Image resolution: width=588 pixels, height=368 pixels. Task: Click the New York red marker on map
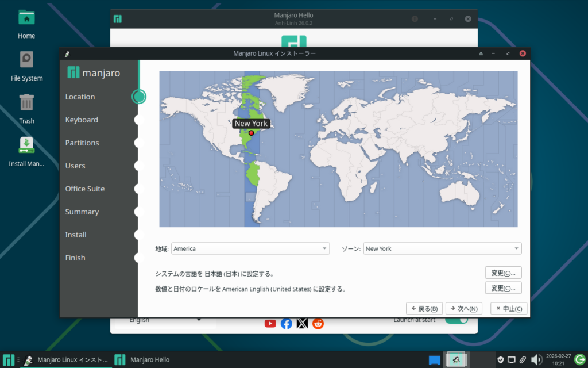tap(251, 133)
